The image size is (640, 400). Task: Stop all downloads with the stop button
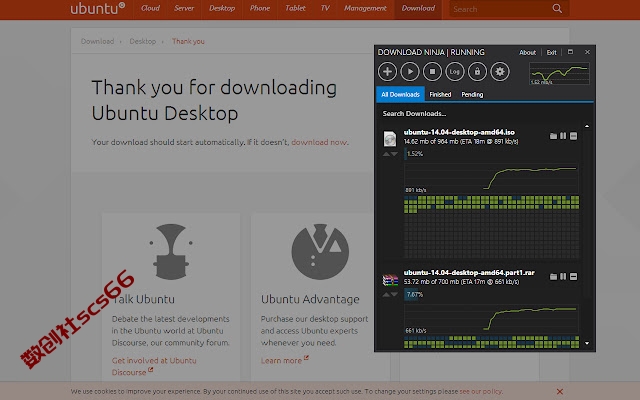432,71
